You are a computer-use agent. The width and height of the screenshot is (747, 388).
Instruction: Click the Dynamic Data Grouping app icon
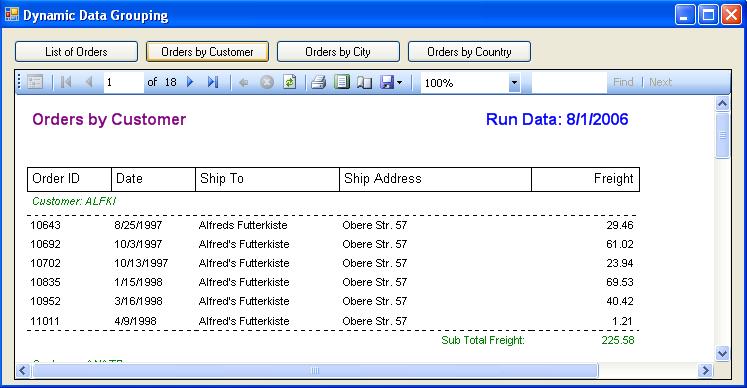coord(12,15)
